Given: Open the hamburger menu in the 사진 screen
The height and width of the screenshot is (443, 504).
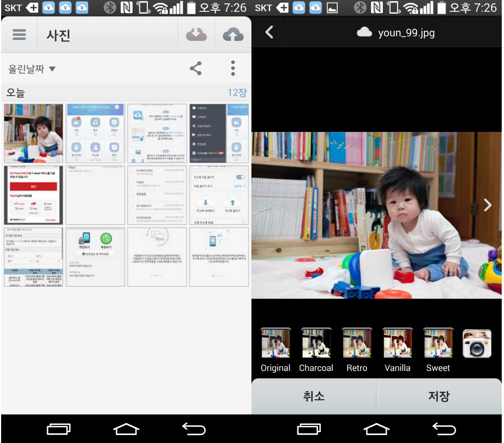Looking at the screenshot, I should [19, 35].
